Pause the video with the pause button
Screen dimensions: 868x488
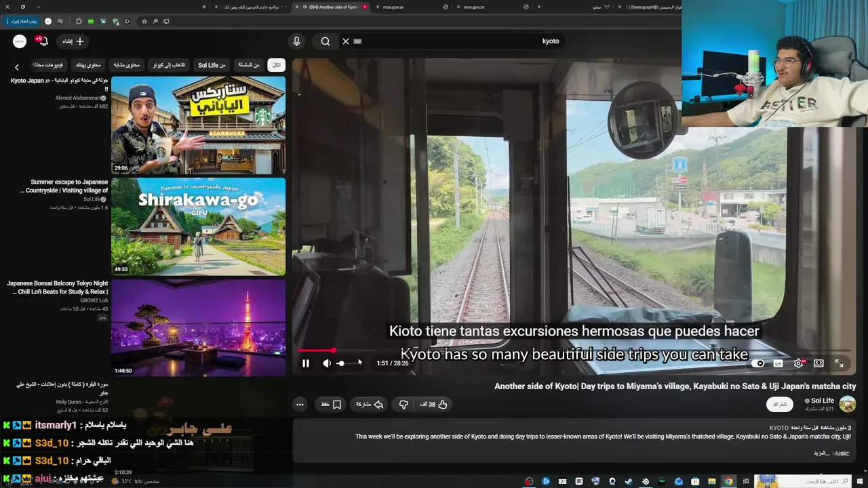pyautogui.click(x=306, y=363)
